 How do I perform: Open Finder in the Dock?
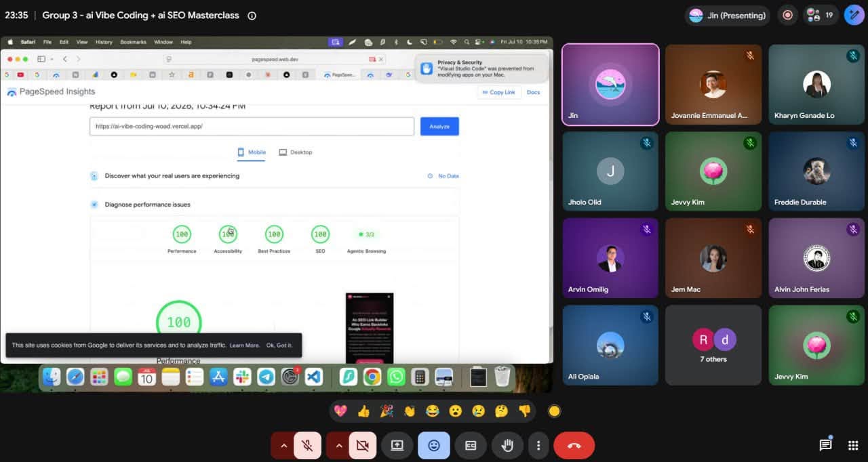[x=52, y=377]
